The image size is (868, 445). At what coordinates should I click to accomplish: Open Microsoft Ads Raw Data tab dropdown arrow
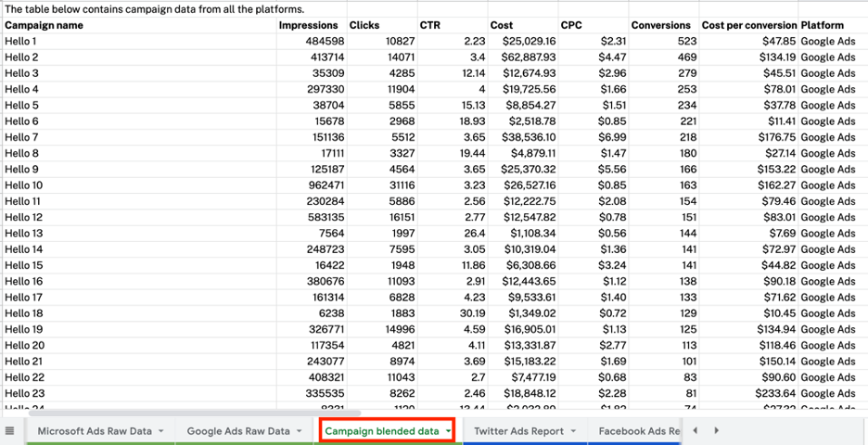coord(161,431)
